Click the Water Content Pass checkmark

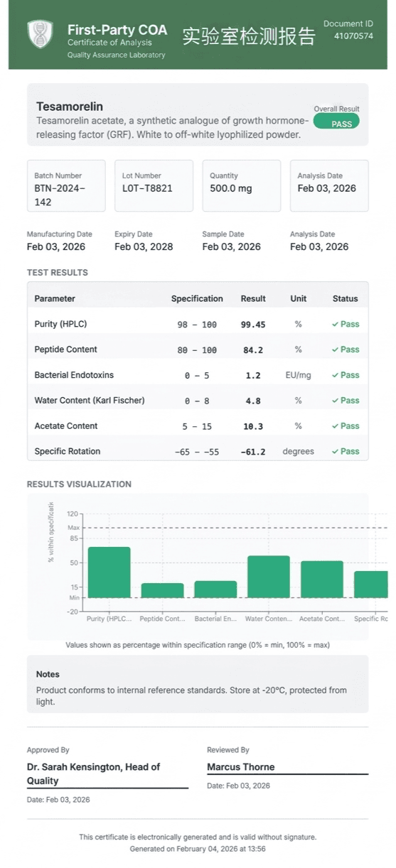tap(334, 401)
